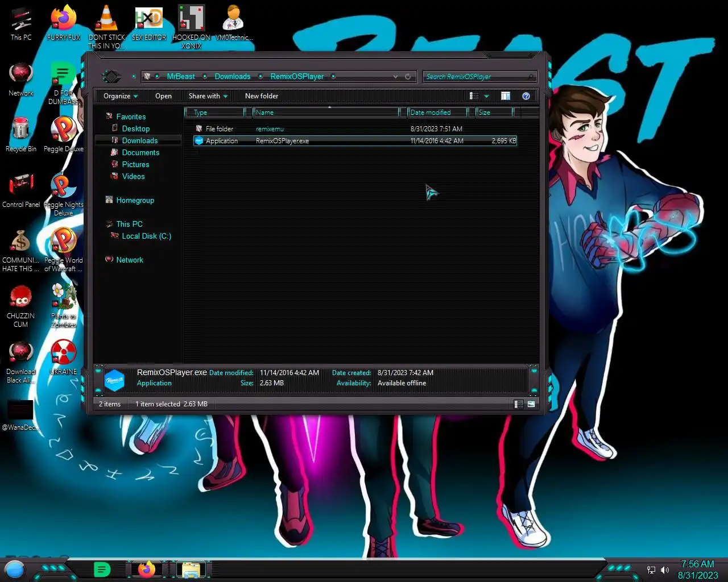Open Pictures in navigation pane
The height and width of the screenshot is (582, 728).
(135, 164)
